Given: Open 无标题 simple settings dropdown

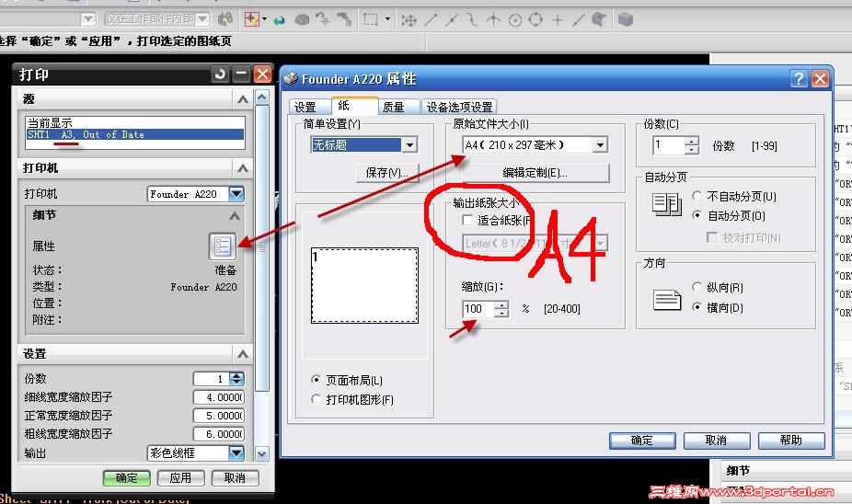Looking at the screenshot, I should pyautogui.click(x=409, y=144).
